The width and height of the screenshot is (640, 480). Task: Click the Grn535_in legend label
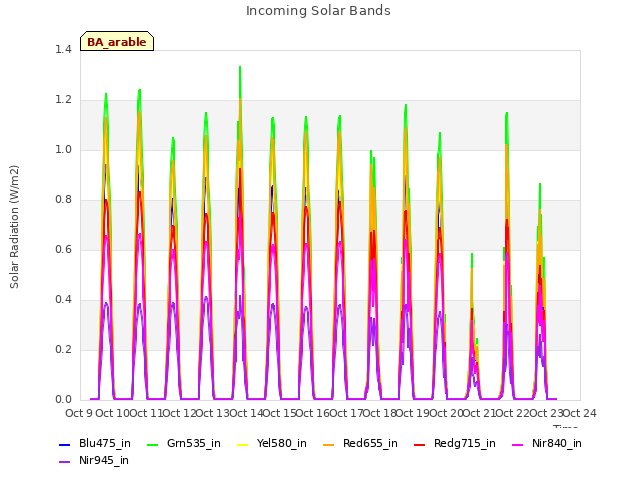[x=194, y=443]
